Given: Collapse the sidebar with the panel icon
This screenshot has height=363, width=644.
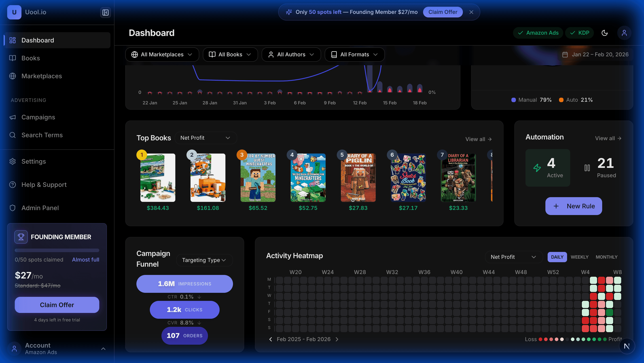Looking at the screenshot, I should click(105, 12).
